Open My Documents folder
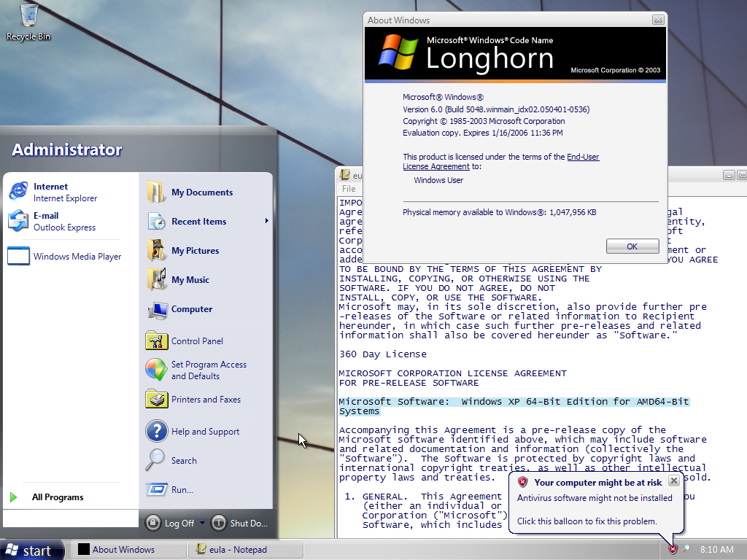Viewport: 747px width, 560px height. tap(201, 192)
